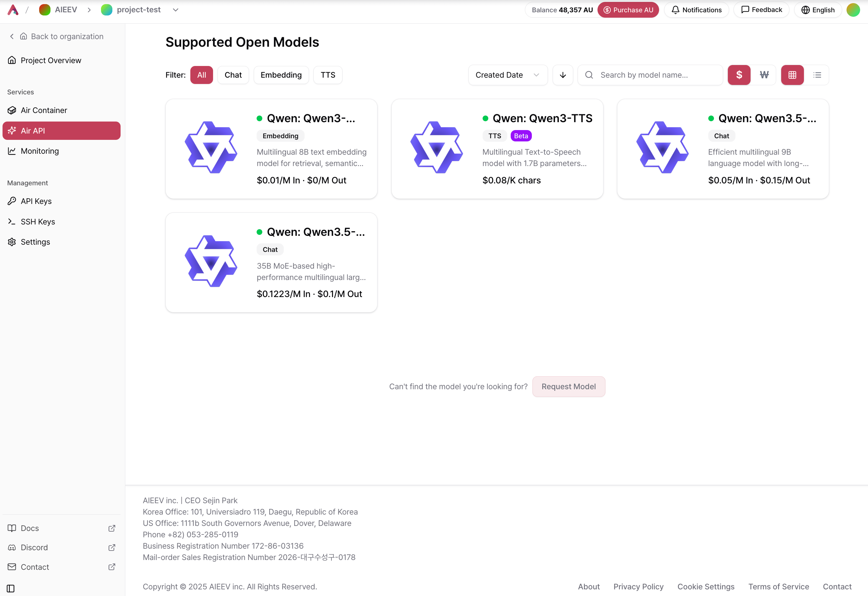Open Contact link in sidebar
This screenshot has height=596, width=868.
pyautogui.click(x=61, y=567)
